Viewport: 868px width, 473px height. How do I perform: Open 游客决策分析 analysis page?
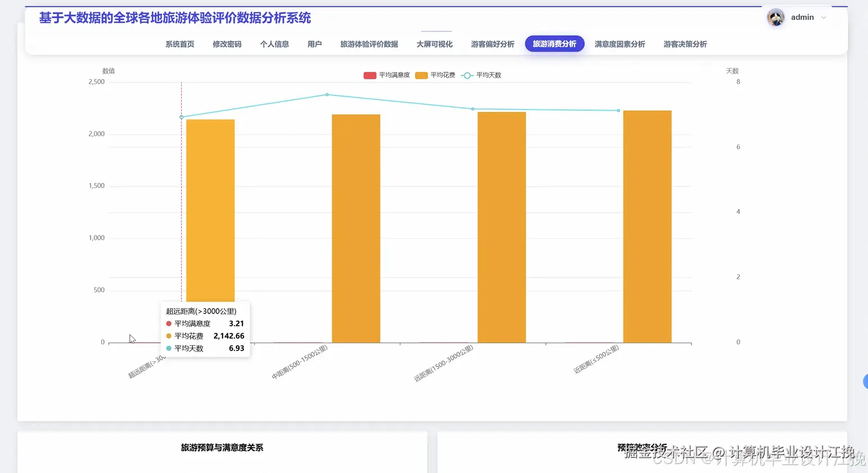[685, 44]
